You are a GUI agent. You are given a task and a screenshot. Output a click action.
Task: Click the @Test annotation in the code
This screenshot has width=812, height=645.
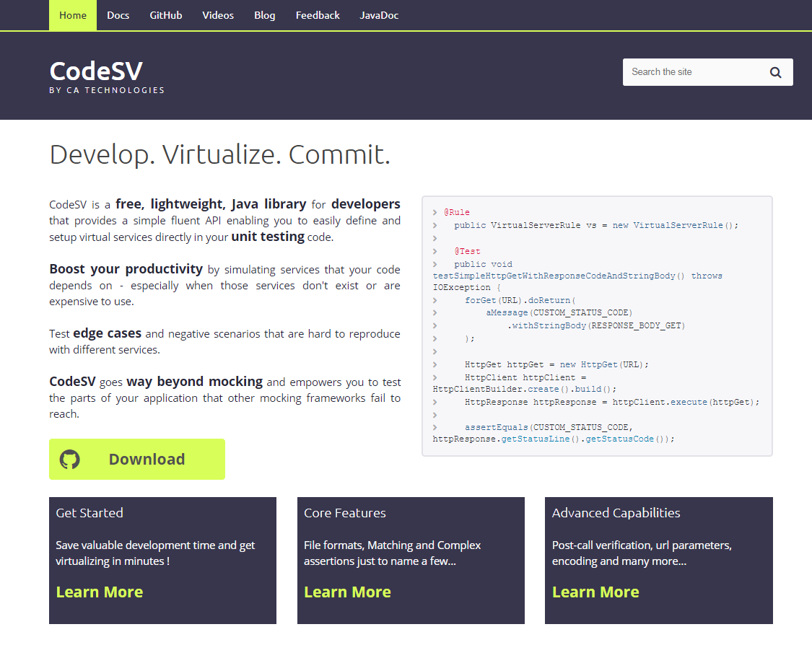[468, 251]
